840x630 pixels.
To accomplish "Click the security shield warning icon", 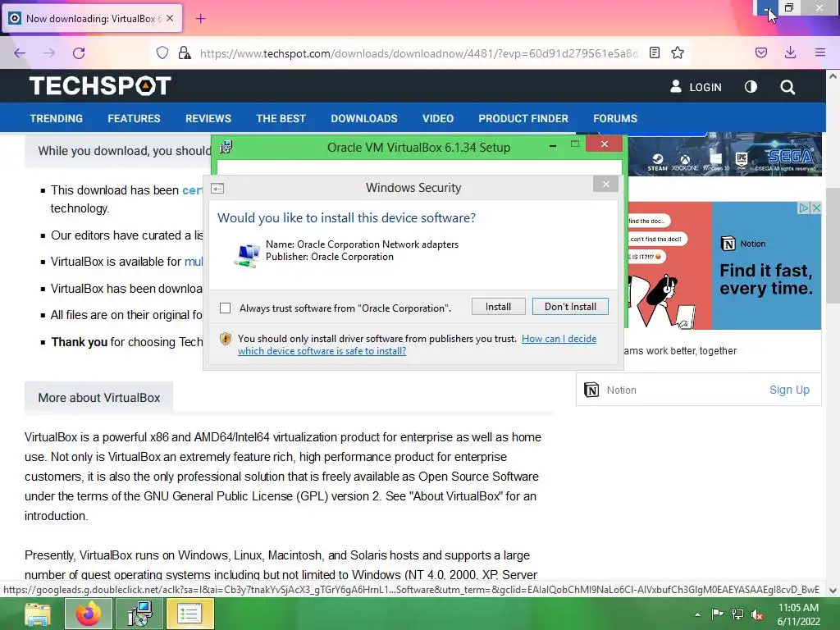I will click(226, 339).
